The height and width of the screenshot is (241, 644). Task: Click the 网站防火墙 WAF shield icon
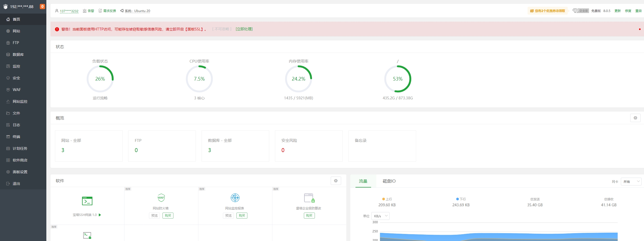pos(161,198)
